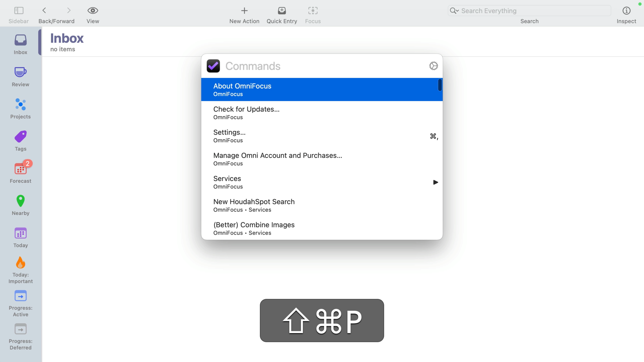Open the Progress: Deferred perspective
Viewport: 644px width, 362px height.
[20, 337]
